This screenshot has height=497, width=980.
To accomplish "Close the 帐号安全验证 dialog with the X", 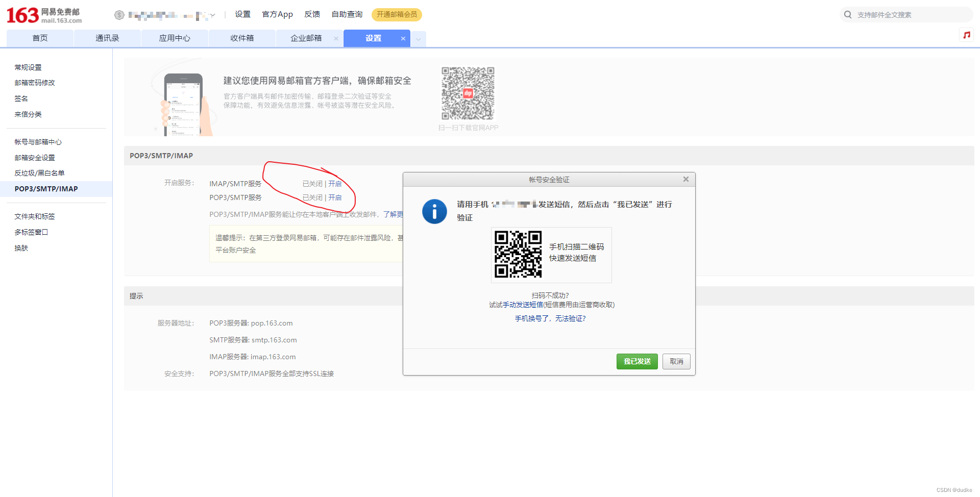I will point(686,179).
